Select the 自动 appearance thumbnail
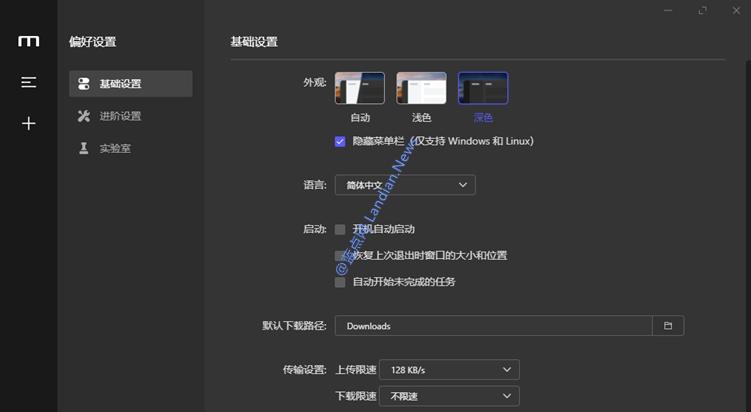The image size is (751, 412). coord(360,88)
